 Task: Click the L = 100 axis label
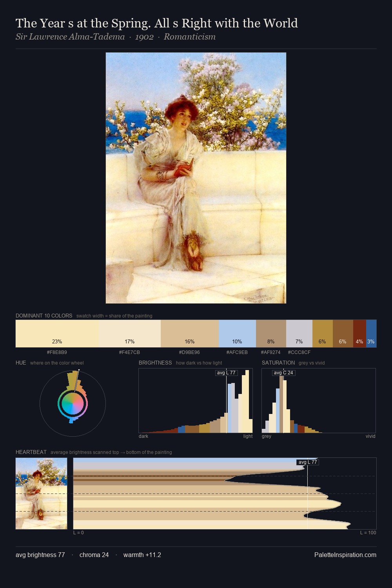[x=368, y=533]
